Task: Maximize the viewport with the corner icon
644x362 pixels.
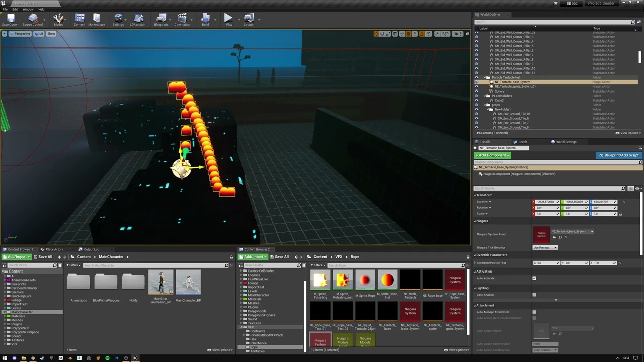Action: [x=468, y=34]
